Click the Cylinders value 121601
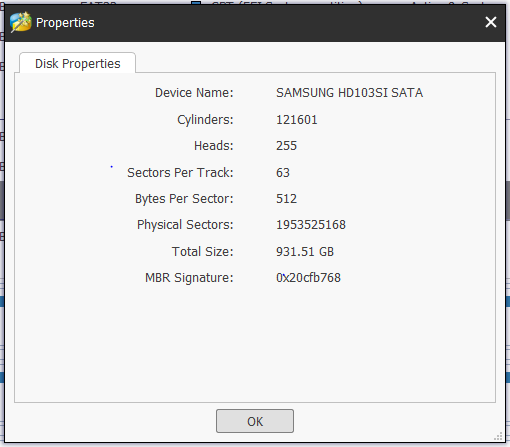The width and height of the screenshot is (510, 447). (297, 120)
